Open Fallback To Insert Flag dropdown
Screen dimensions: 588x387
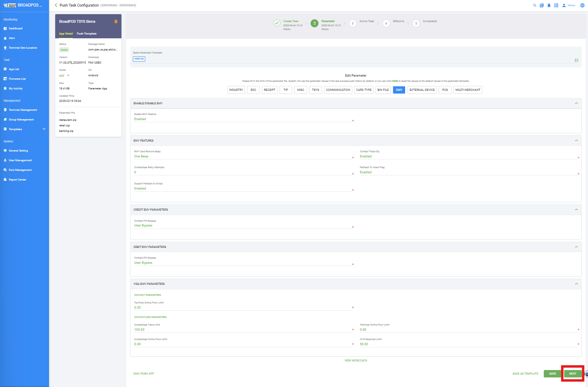(x=468, y=172)
